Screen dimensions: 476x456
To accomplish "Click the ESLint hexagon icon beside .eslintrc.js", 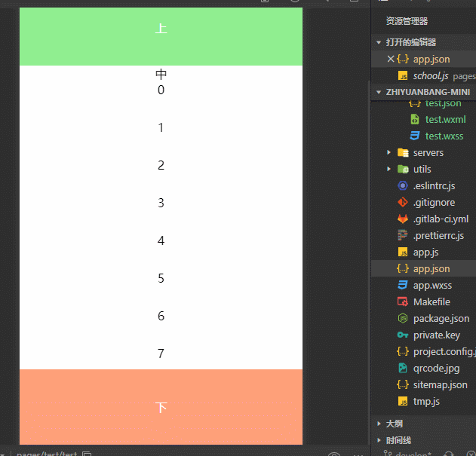I will (x=403, y=185).
